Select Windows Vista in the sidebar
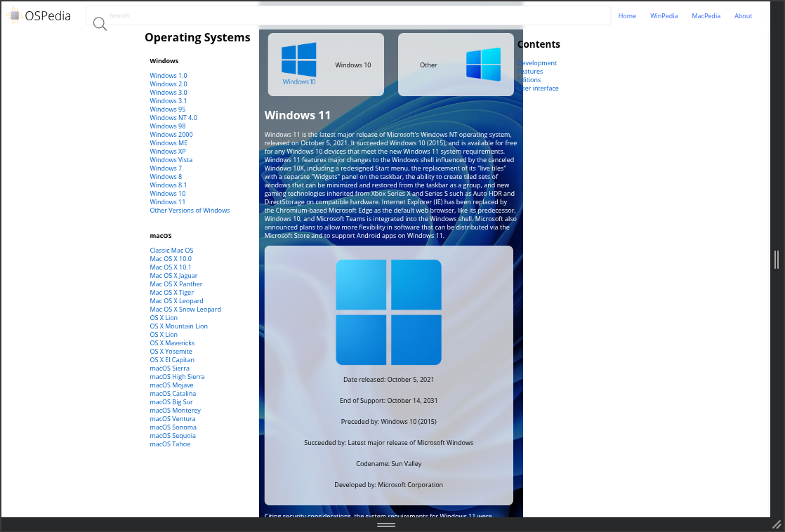The image size is (785, 532). (x=171, y=160)
